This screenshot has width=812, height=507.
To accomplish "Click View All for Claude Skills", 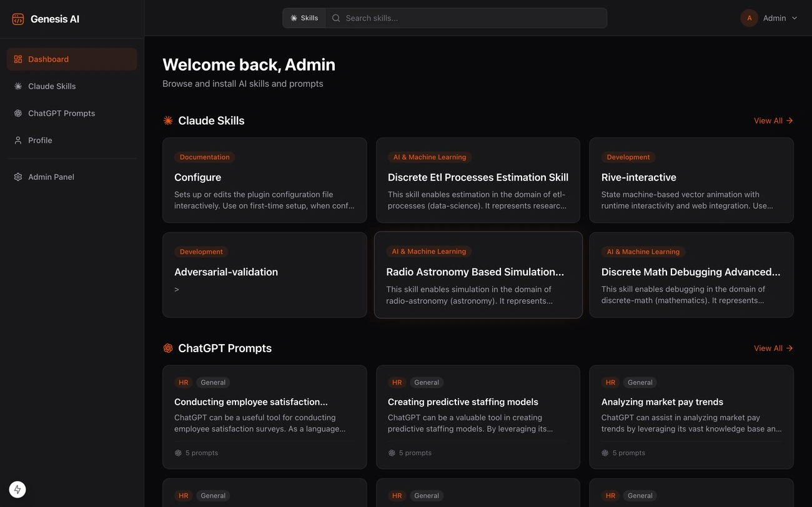I will pos(773,121).
